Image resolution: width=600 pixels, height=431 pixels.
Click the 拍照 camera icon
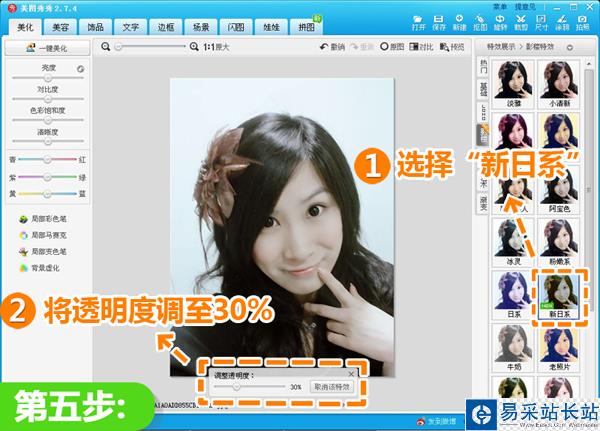point(582,23)
